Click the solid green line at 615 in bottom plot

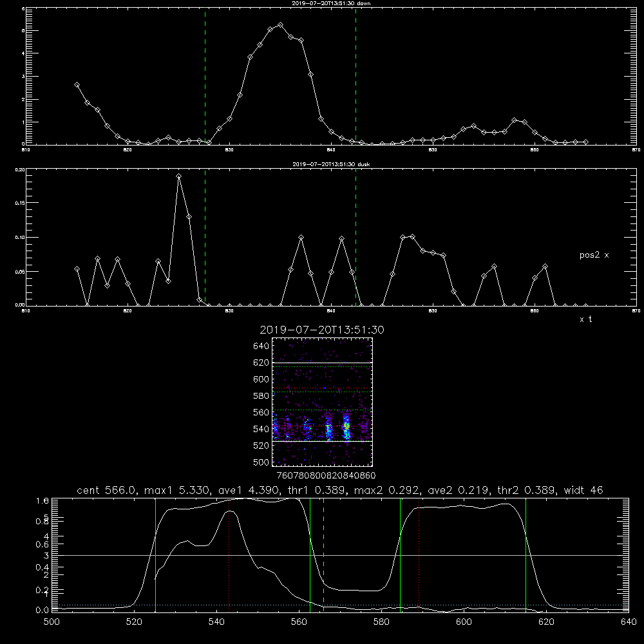pos(526,554)
